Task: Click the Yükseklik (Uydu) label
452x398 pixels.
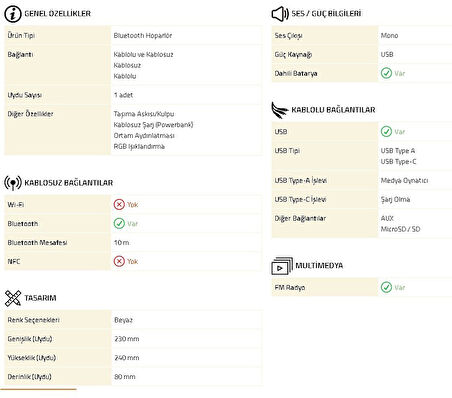Action: 32,358
